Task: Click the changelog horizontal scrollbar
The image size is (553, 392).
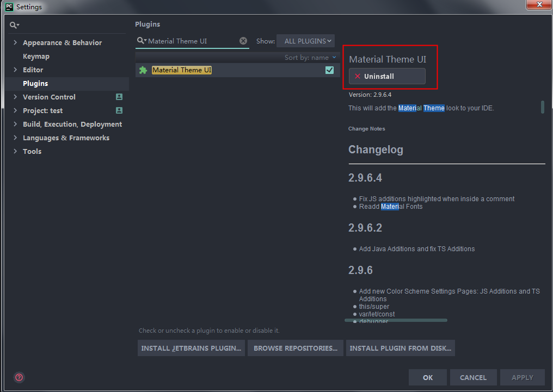Action: (396, 320)
